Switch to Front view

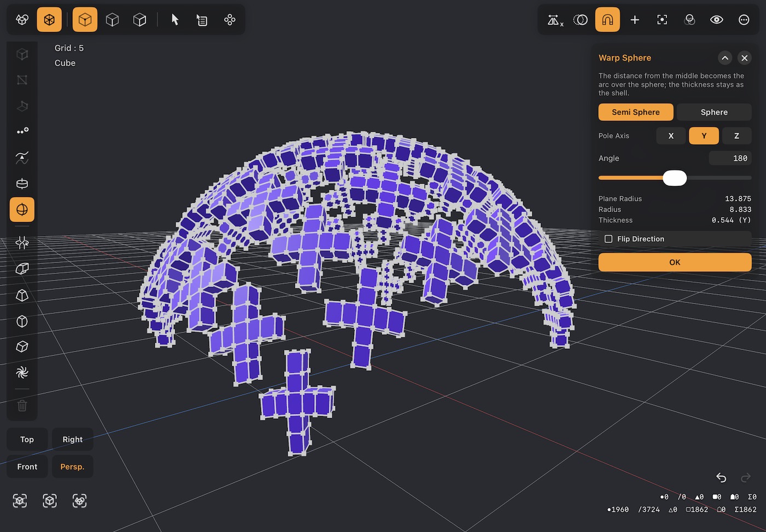[27, 467]
